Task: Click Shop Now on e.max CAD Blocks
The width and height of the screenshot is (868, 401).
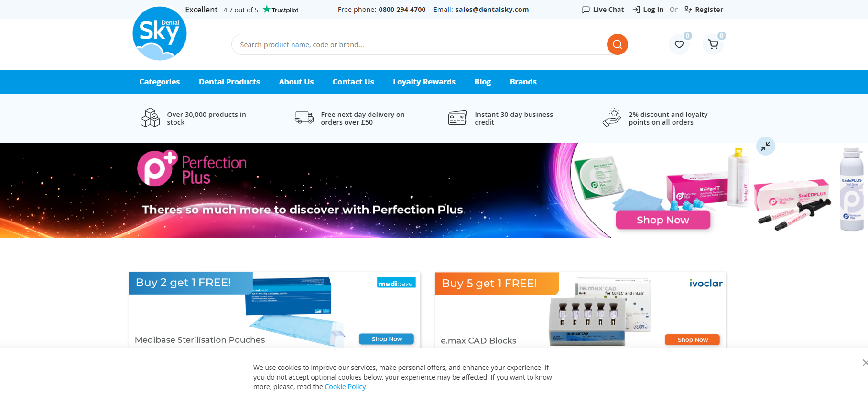Action: [692, 339]
